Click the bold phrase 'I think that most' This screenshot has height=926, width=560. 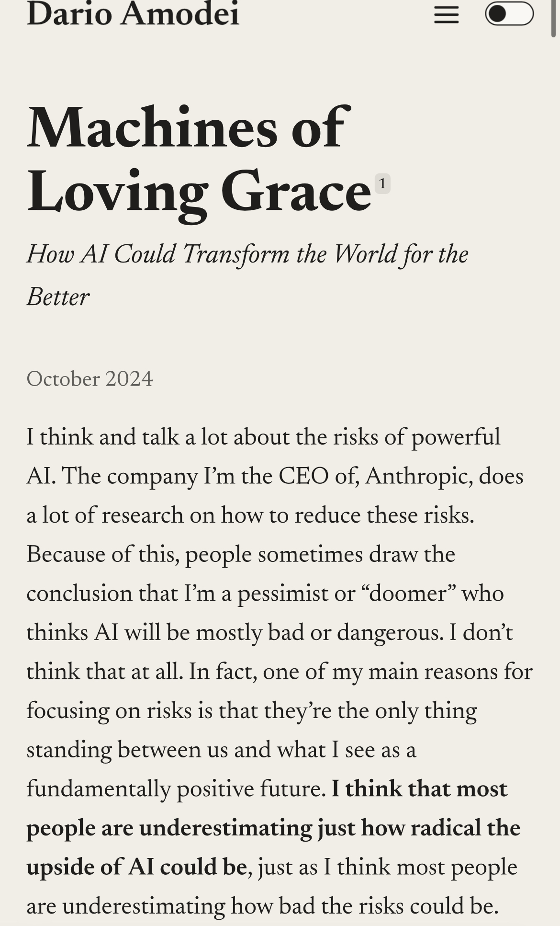(x=419, y=789)
